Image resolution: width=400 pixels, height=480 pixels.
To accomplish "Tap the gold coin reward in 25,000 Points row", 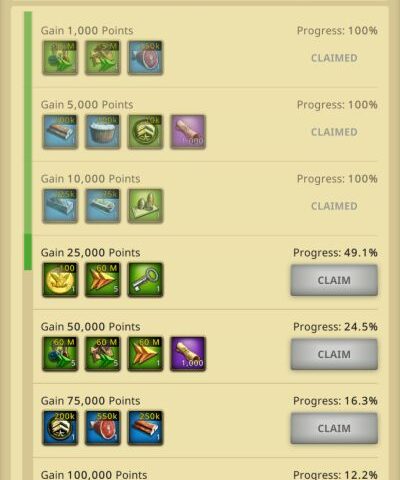I will click(60, 279).
